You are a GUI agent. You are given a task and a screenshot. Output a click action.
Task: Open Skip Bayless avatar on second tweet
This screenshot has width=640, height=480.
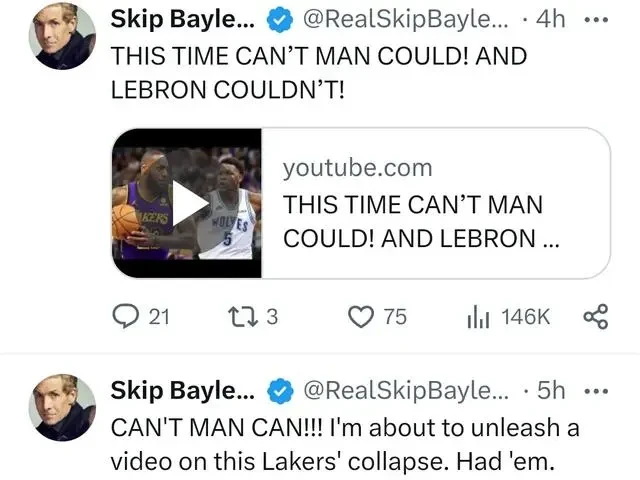pos(62,407)
